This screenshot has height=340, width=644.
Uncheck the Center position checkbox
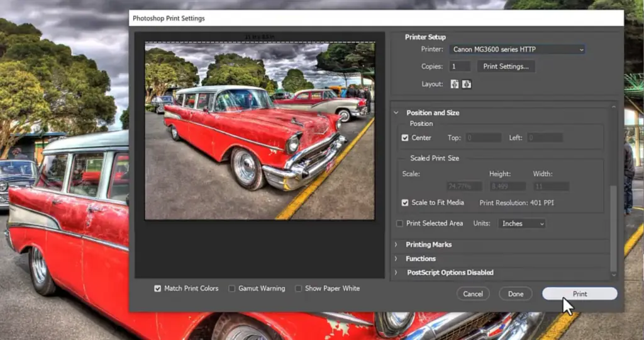pyautogui.click(x=405, y=138)
